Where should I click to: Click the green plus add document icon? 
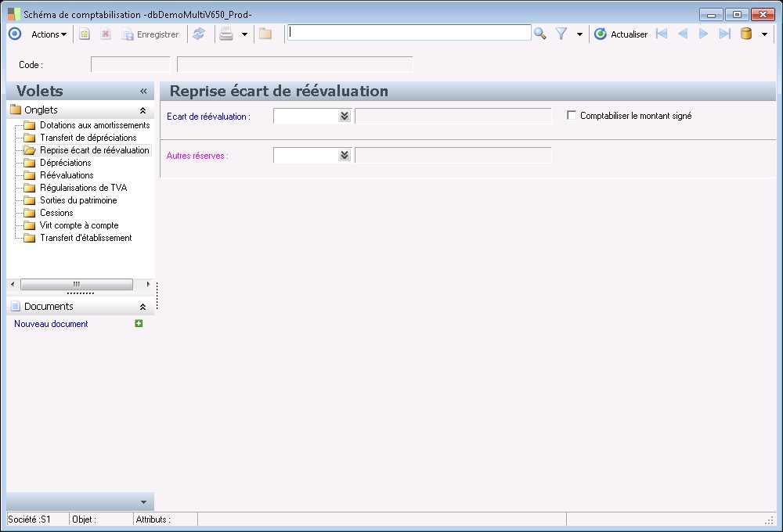coord(139,323)
